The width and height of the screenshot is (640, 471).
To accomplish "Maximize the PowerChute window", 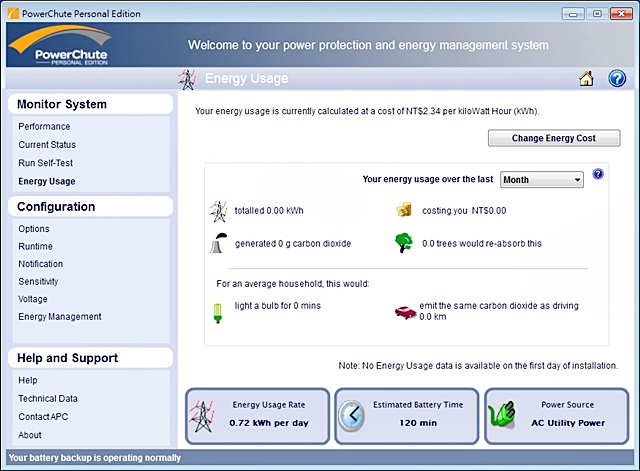I will pyautogui.click(x=597, y=14).
